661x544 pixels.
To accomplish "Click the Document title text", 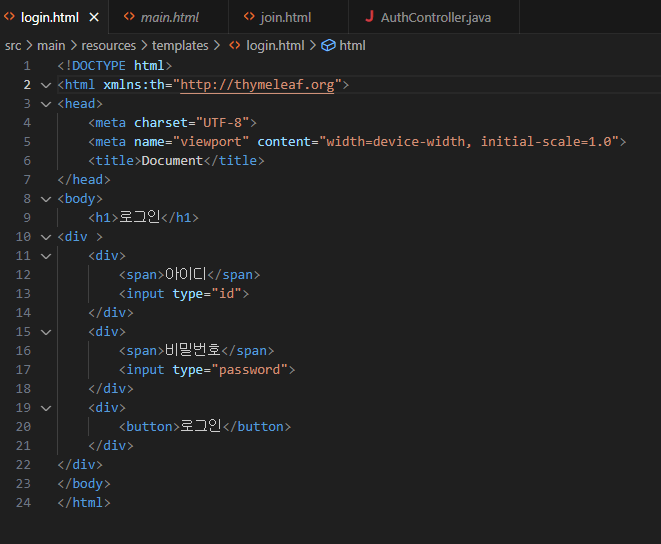I will coord(172,161).
